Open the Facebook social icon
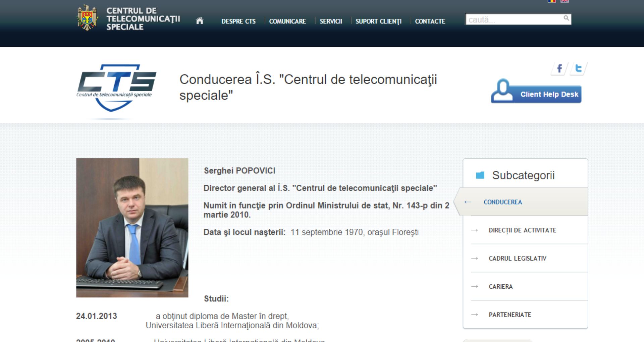The image size is (644, 342). 559,69
